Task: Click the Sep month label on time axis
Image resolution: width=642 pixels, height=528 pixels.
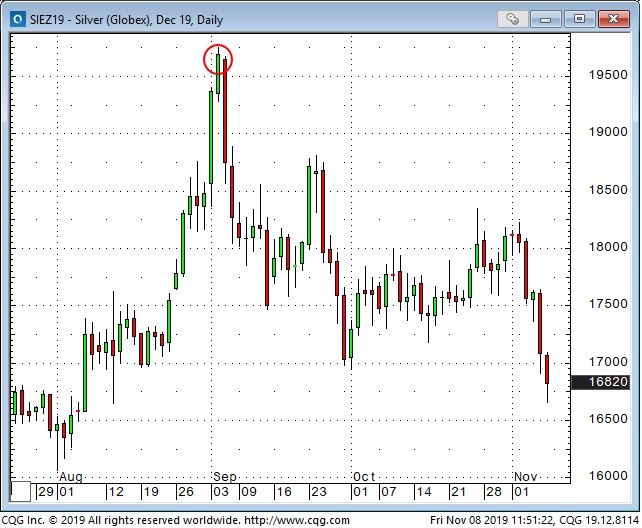Action: coord(225,477)
